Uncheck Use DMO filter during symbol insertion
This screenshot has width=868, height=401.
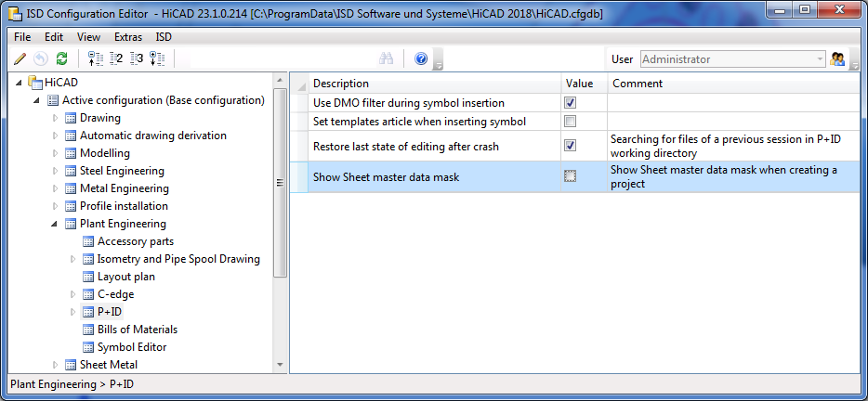point(571,103)
